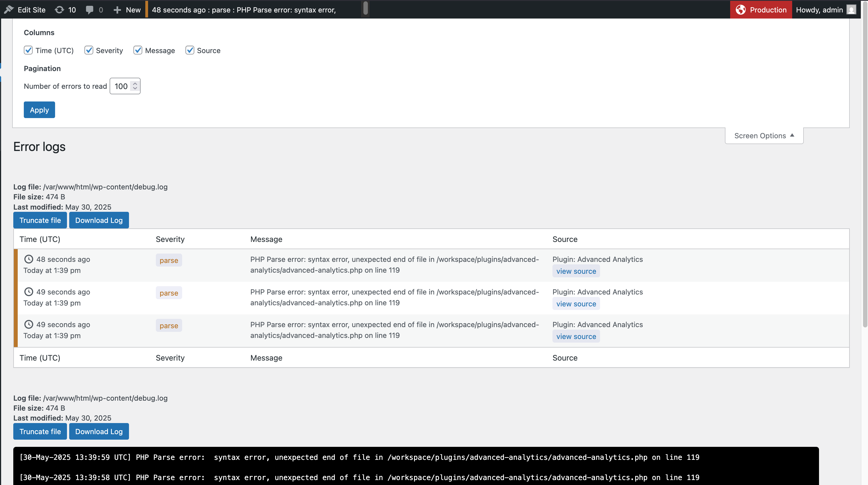
Task: View source for the 48 seconds ago error
Action: point(576,271)
